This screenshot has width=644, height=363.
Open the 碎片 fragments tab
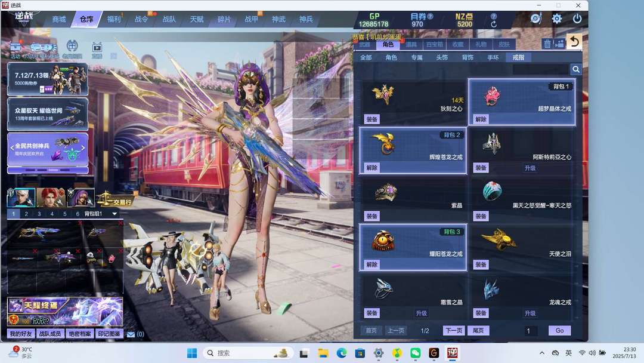tap(224, 19)
